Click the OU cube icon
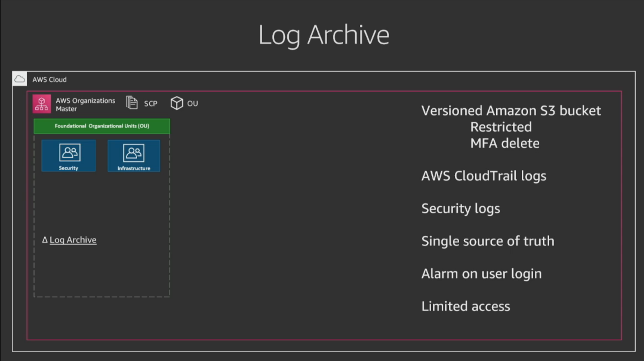The image size is (644, 361). pos(177,103)
